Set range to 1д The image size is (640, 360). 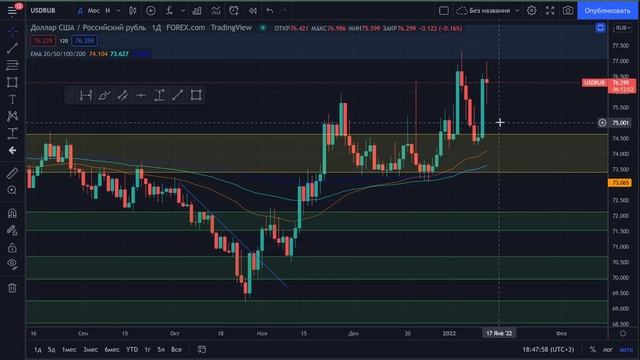click(x=38, y=349)
